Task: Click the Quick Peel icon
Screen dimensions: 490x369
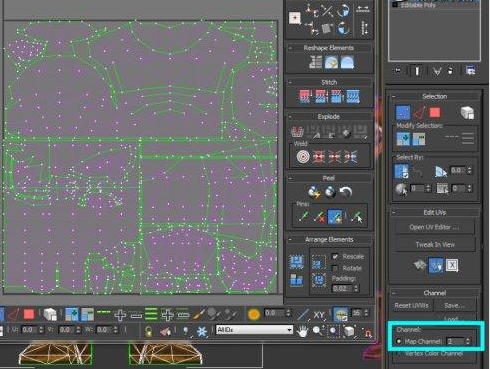Action: pos(314,192)
